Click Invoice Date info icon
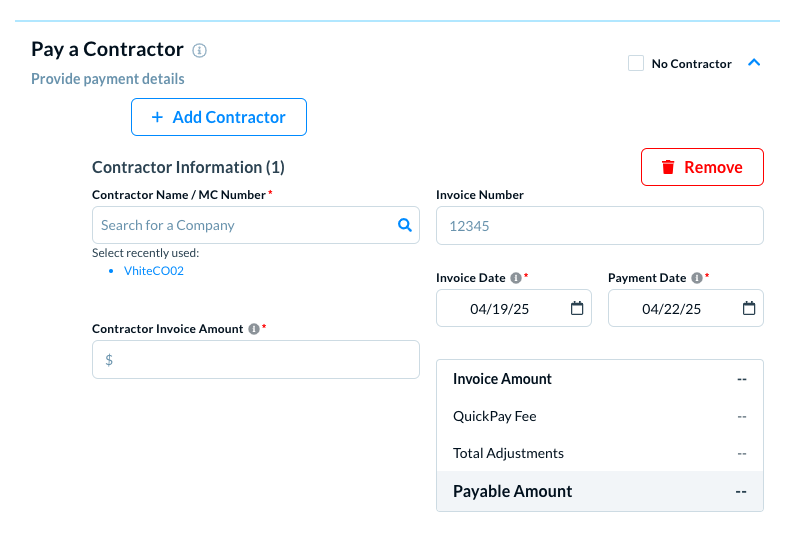The width and height of the screenshot is (789, 533). point(515,278)
